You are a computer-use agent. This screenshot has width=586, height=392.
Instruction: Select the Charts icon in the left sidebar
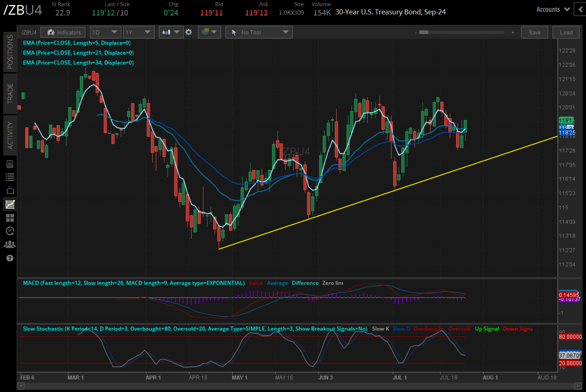click(10, 204)
